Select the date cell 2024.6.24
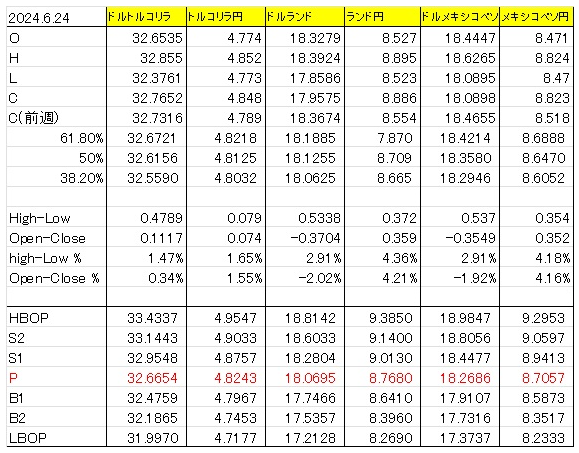The width and height of the screenshot is (579, 453). (56, 17)
